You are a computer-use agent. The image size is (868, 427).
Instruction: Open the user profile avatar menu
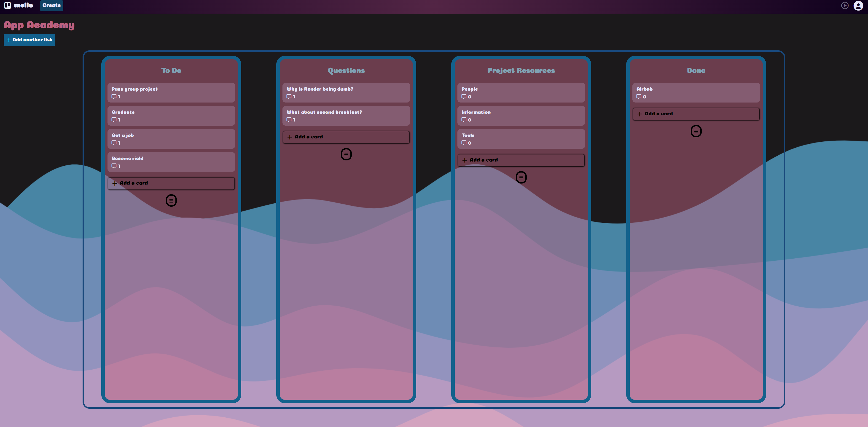[x=858, y=6]
